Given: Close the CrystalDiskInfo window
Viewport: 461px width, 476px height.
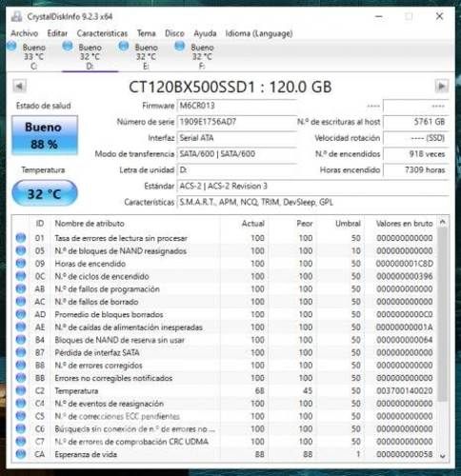Looking at the screenshot, I should pos(439,16).
